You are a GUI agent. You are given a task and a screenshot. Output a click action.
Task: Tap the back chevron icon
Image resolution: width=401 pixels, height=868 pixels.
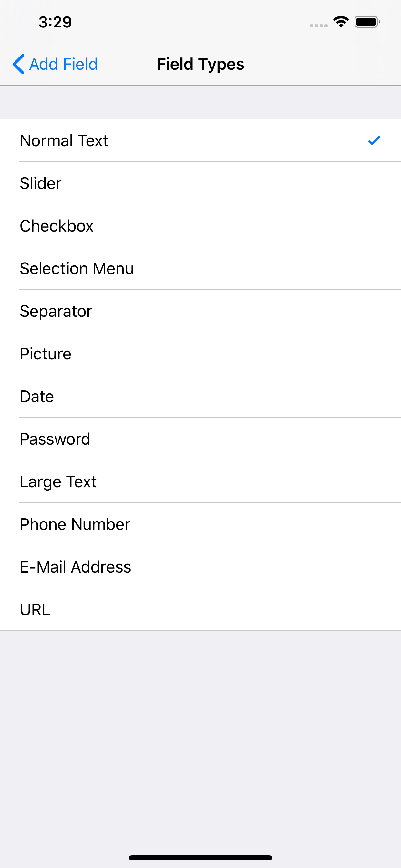pos(18,64)
